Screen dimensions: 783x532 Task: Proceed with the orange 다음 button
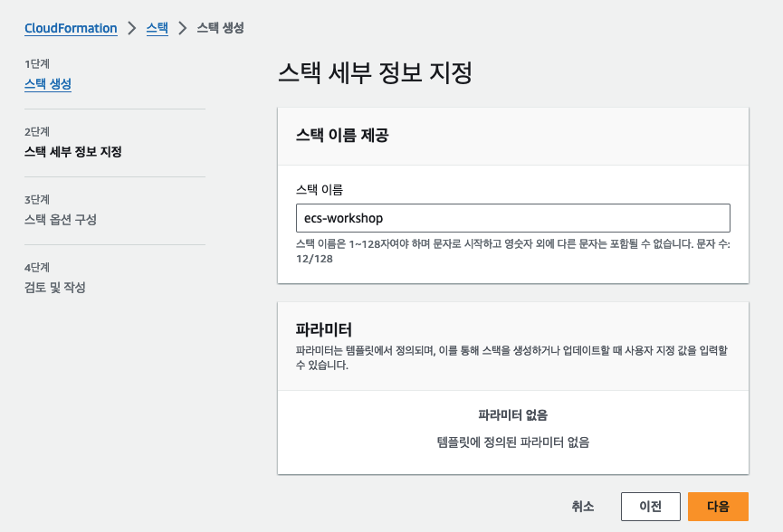(718, 507)
